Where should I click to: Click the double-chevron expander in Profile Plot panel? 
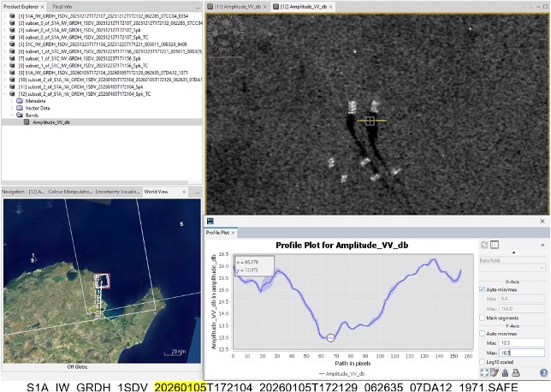542,245
